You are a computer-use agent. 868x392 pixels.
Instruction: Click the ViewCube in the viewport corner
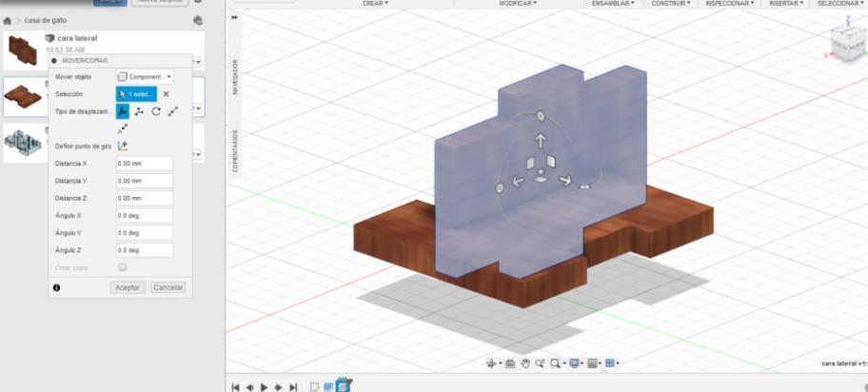coord(846,45)
